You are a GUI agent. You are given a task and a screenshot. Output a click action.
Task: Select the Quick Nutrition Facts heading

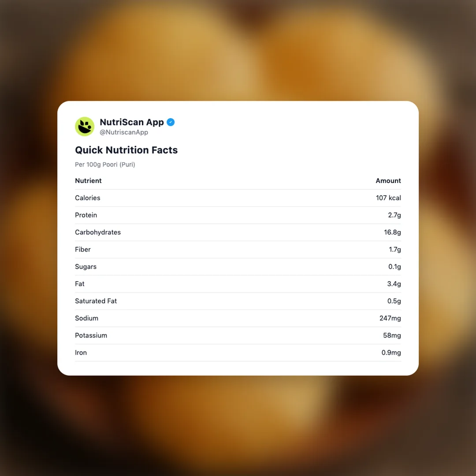pyautogui.click(x=126, y=150)
